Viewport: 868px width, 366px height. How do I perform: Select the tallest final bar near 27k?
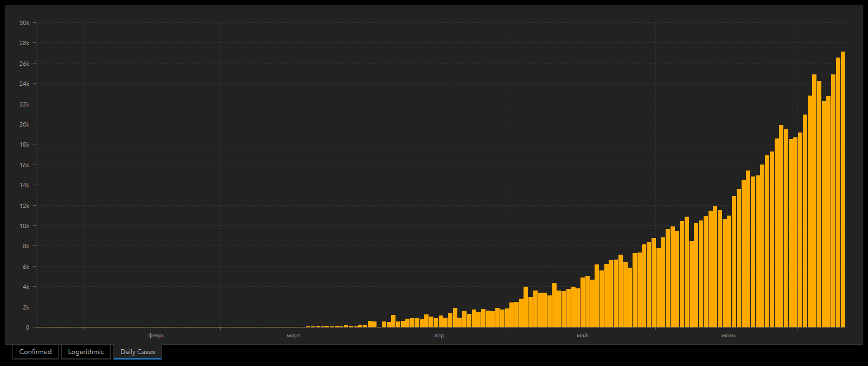click(x=843, y=190)
